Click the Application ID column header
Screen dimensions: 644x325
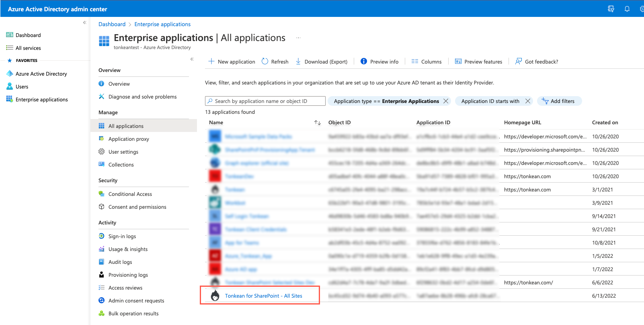tap(433, 123)
